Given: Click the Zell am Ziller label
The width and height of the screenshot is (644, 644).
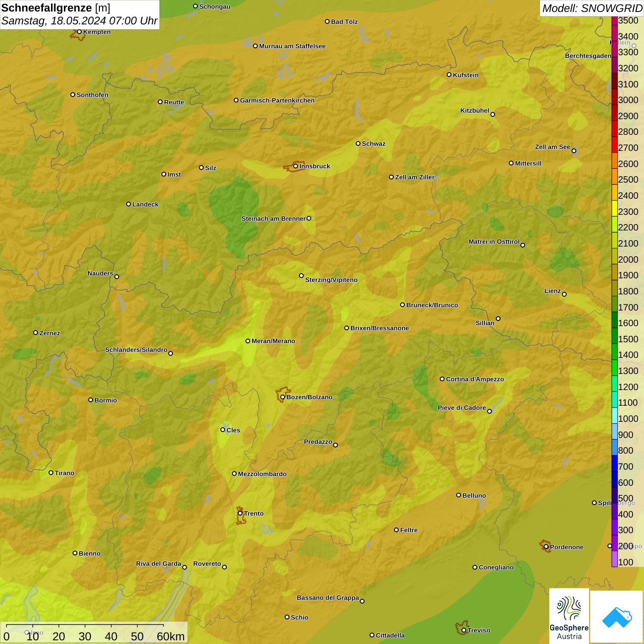Looking at the screenshot, I should [x=414, y=177].
